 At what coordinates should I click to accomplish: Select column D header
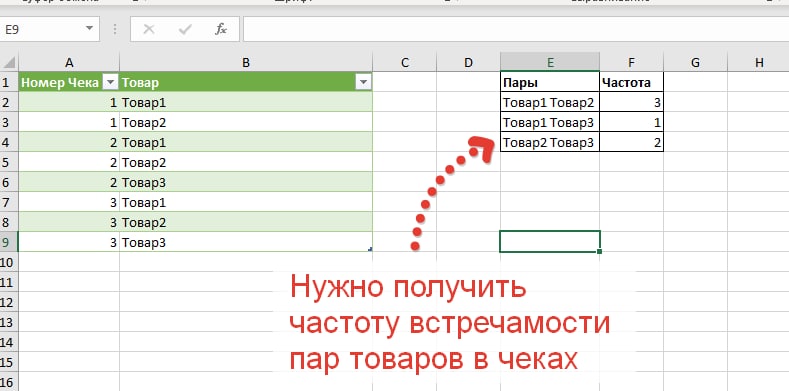[x=468, y=62]
